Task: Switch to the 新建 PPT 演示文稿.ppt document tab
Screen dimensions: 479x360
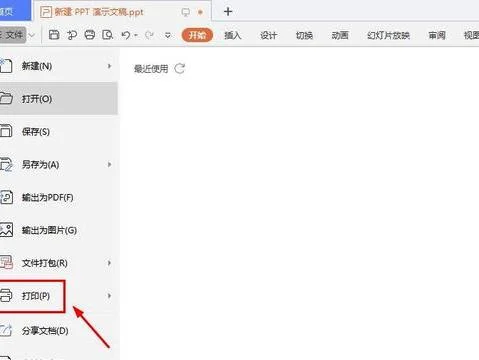Action: (x=122, y=12)
